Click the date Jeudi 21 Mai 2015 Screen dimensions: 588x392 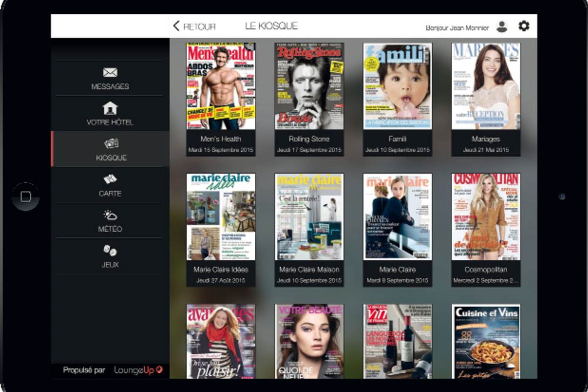click(x=486, y=150)
